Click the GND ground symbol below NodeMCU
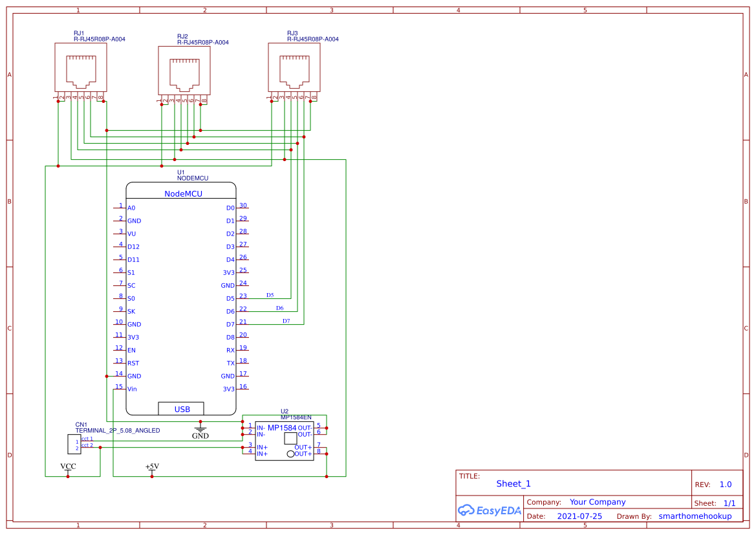The image size is (756, 535). pyautogui.click(x=200, y=431)
